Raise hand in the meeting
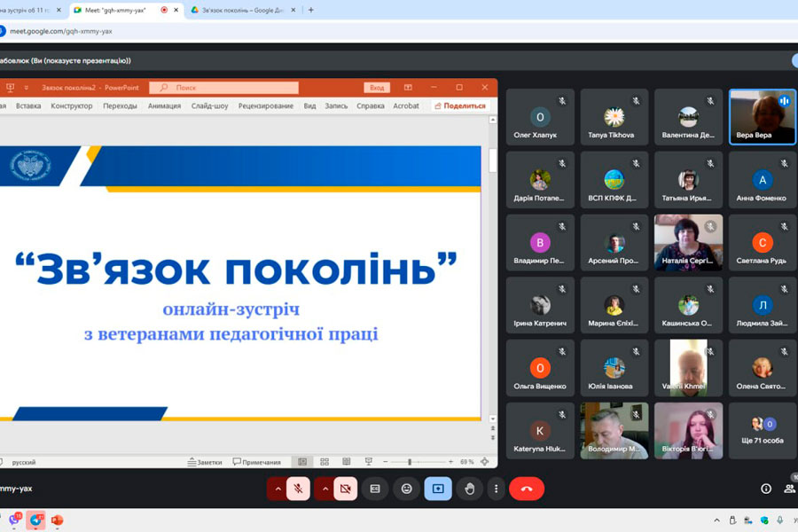Screen dimensions: 798x532 coord(469,489)
